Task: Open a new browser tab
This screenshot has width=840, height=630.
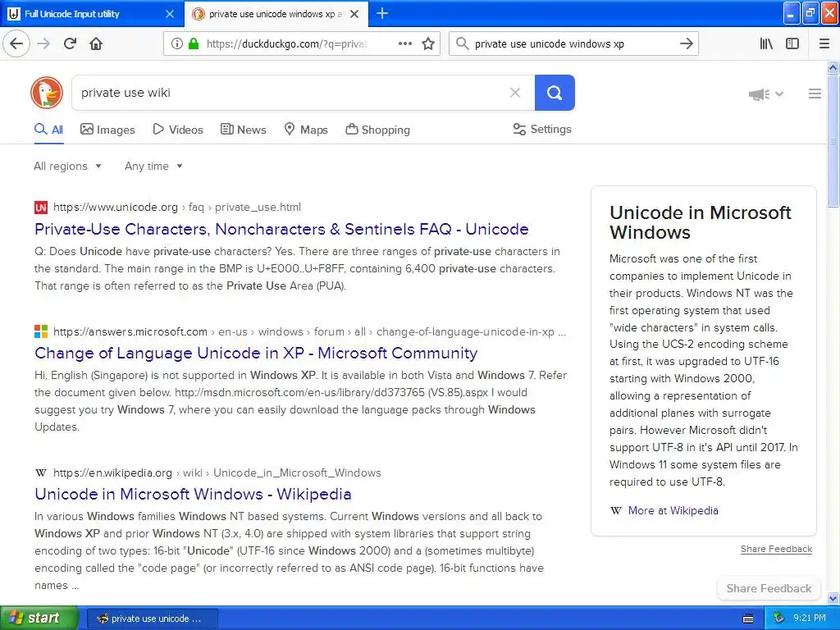Action: 382,13
